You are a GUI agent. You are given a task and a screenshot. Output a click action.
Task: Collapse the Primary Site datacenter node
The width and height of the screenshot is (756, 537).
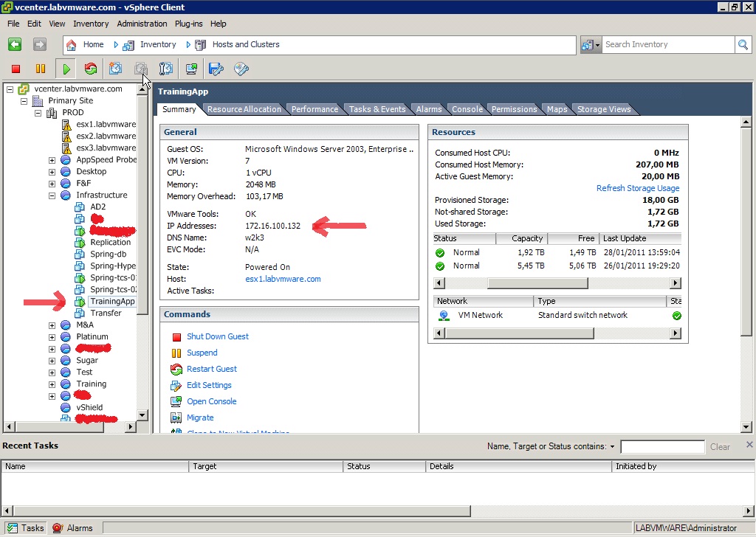click(x=24, y=101)
